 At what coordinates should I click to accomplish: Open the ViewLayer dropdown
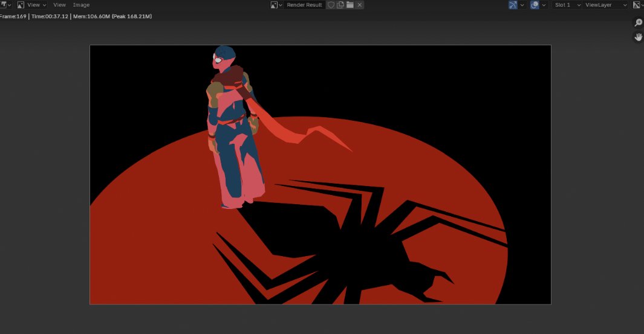pos(605,5)
